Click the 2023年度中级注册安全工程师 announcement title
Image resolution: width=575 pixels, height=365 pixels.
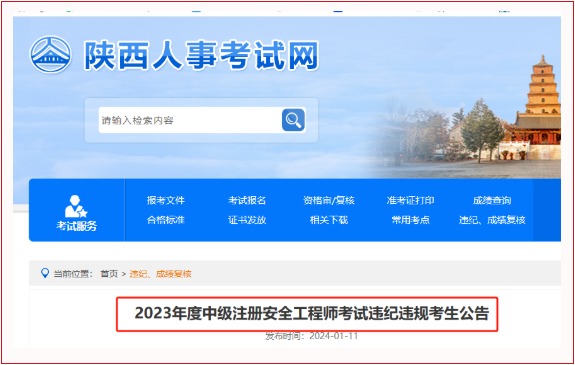point(312,313)
